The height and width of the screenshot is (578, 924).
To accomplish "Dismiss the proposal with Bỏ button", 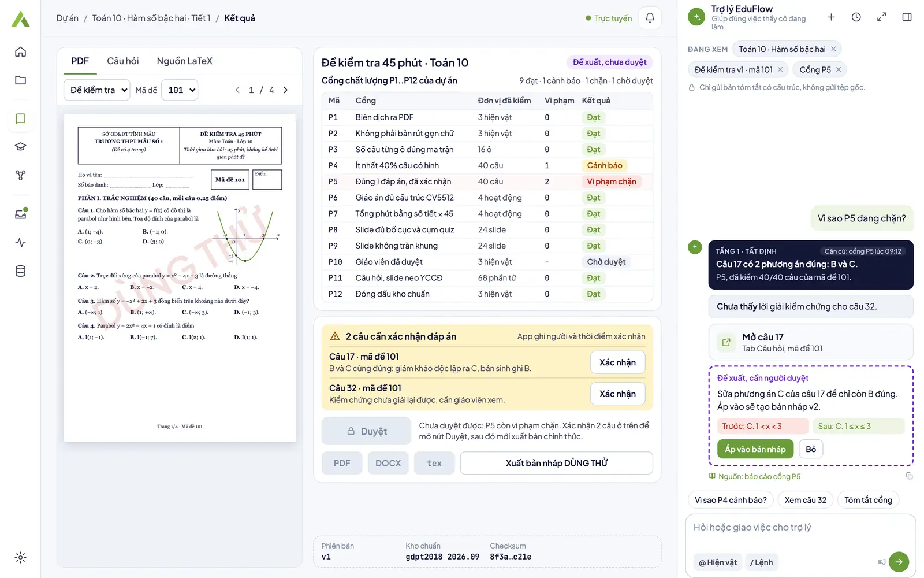I will [811, 449].
